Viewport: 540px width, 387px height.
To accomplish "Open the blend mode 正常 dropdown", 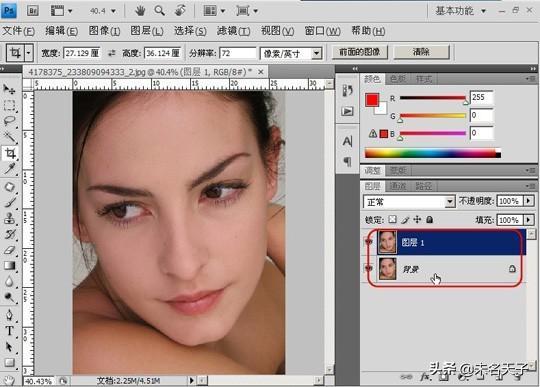I will click(x=449, y=202).
